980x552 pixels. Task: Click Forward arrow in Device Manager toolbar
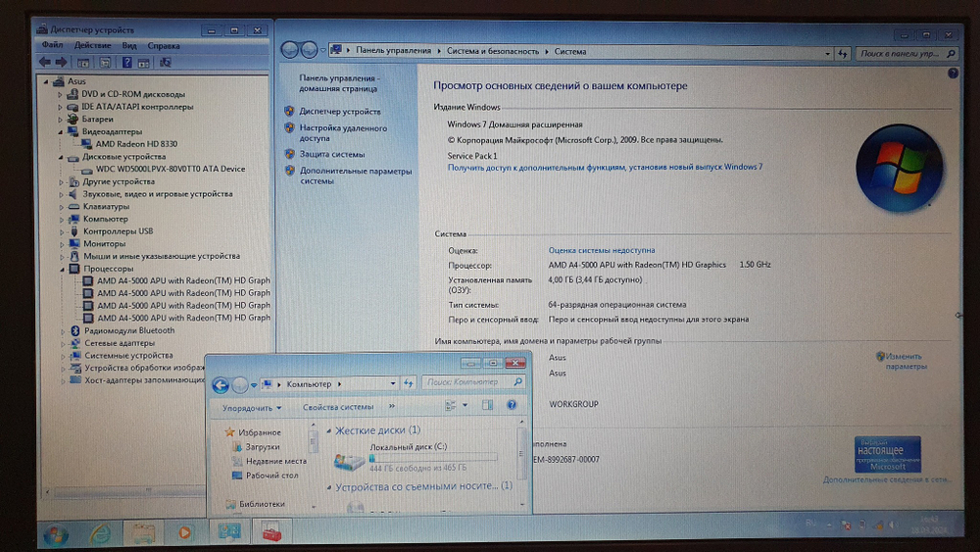(x=61, y=62)
